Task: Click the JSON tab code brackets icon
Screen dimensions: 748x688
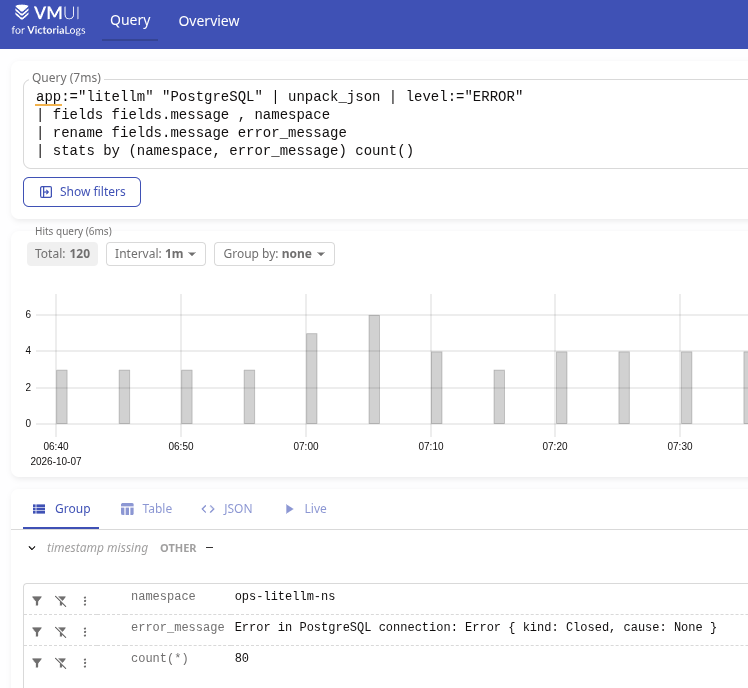Action: click(x=208, y=509)
